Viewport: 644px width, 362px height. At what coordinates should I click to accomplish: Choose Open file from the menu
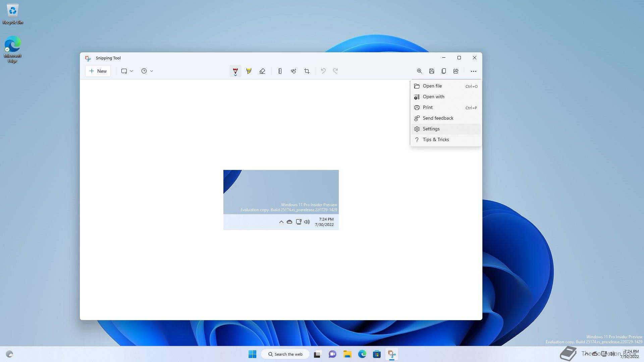(446, 86)
